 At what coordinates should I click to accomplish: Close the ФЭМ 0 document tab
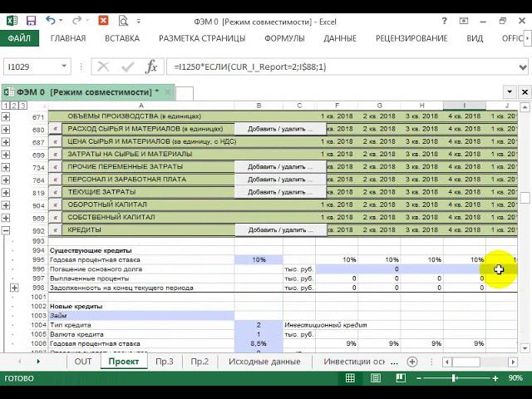[x=168, y=92]
